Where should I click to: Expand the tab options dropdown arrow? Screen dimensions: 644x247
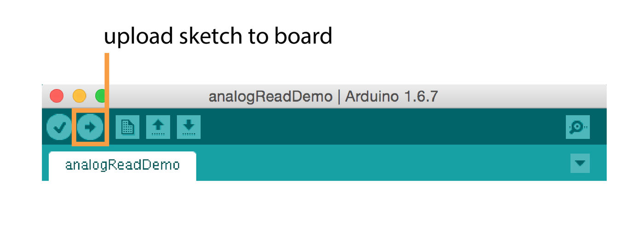(580, 163)
